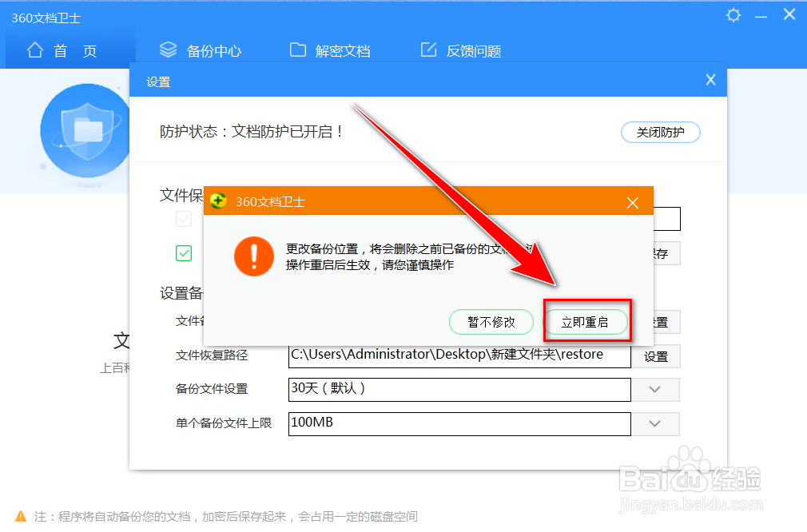Image resolution: width=807 pixels, height=532 pixels.
Task: Toggle the green checked checkbox
Action: (184, 253)
